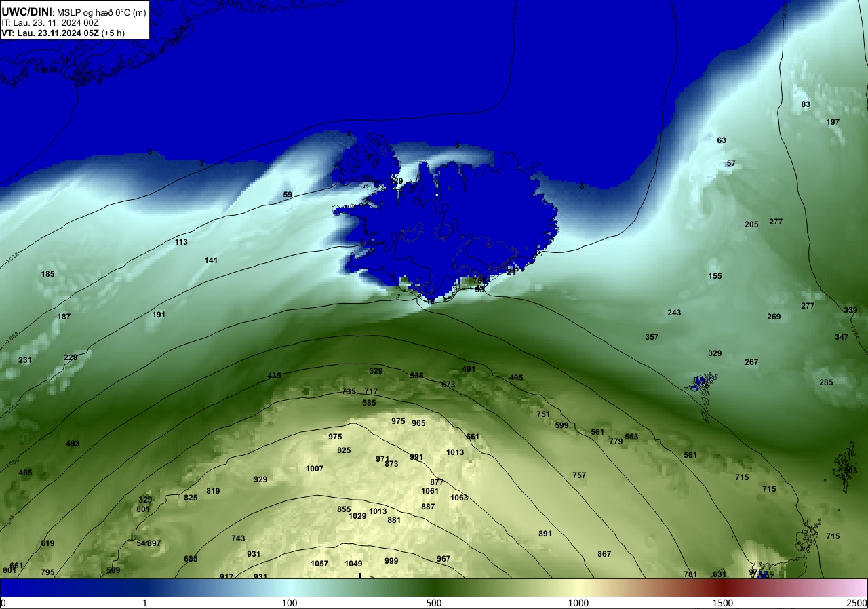Click the map value 435
Image resolution: width=868 pixels, height=609 pixels.
[x=274, y=376]
